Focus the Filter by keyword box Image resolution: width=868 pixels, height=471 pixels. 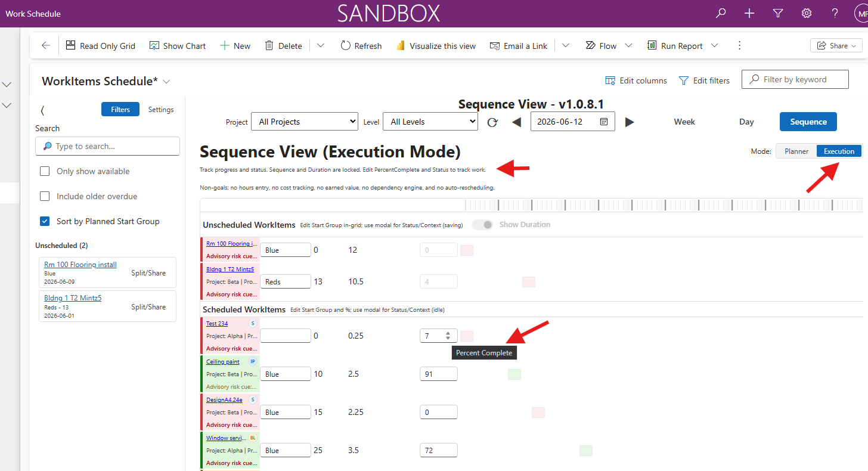(x=795, y=79)
